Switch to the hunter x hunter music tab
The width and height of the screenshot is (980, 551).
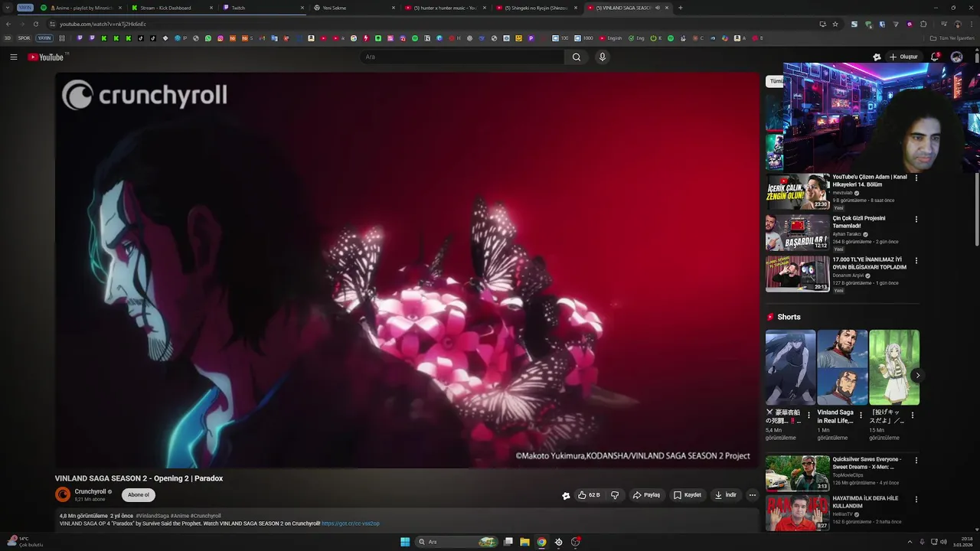445,8
